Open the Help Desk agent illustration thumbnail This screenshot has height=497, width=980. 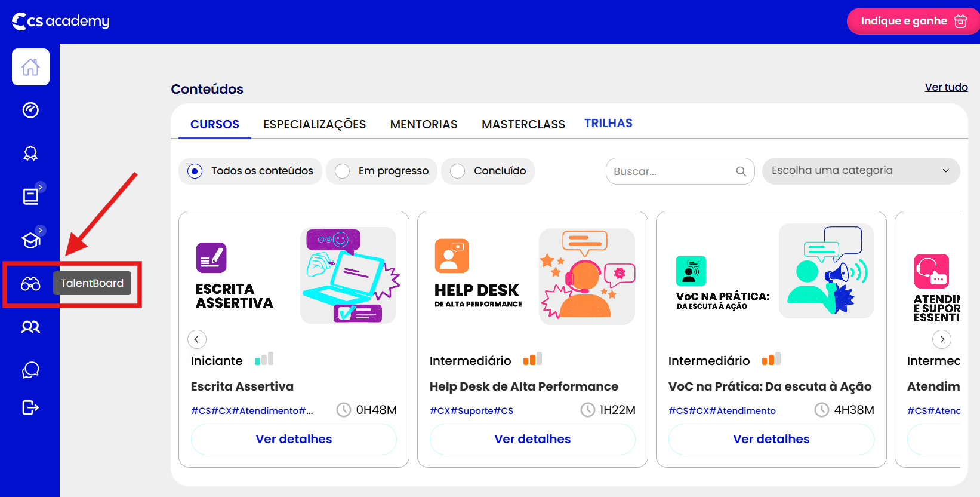click(x=587, y=277)
